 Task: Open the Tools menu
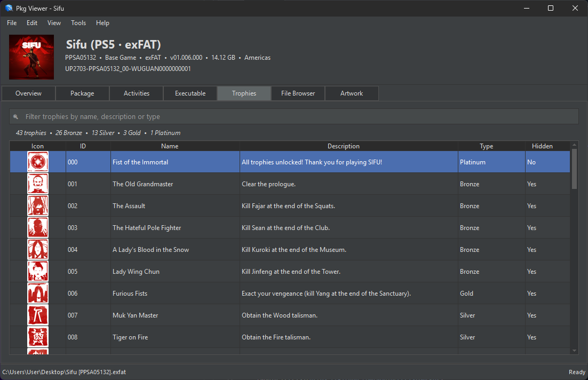(x=78, y=23)
